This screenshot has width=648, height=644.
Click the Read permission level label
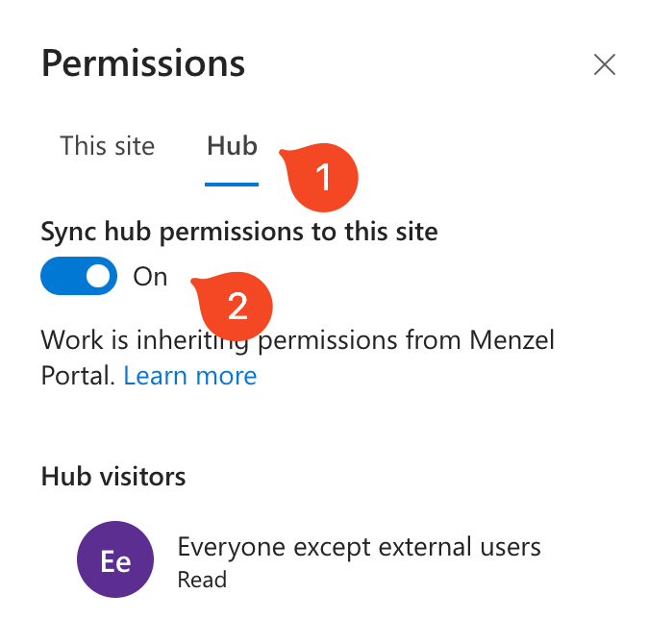tap(202, 580)
